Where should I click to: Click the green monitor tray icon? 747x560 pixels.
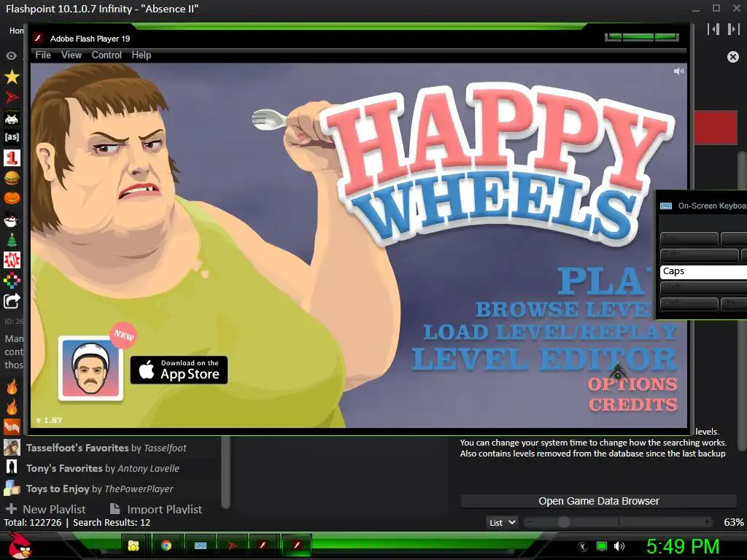pos(602,546)
